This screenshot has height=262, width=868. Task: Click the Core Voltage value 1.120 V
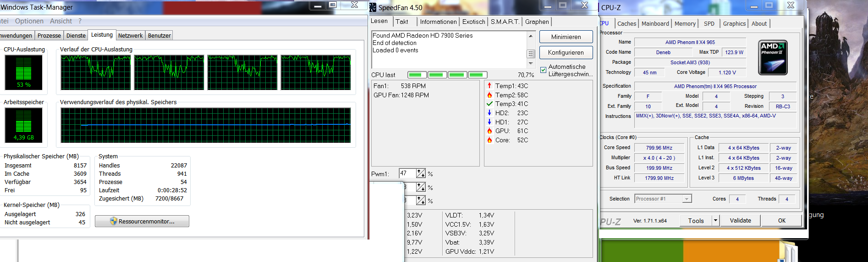pyautogui.click(x=727, y=72)
